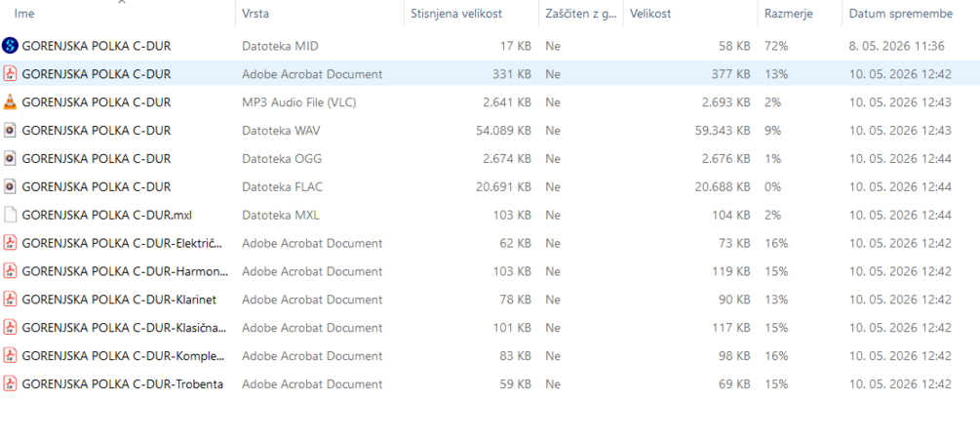Click the Trobenta PDF icon
Screen dimensions: 980x442
click(x=10, y=383)
